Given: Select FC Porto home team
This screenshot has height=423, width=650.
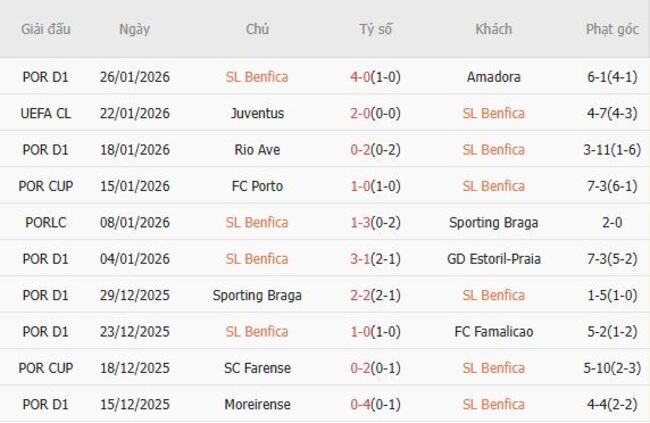Looking at the screenshot, I should (x=257, y=186).
